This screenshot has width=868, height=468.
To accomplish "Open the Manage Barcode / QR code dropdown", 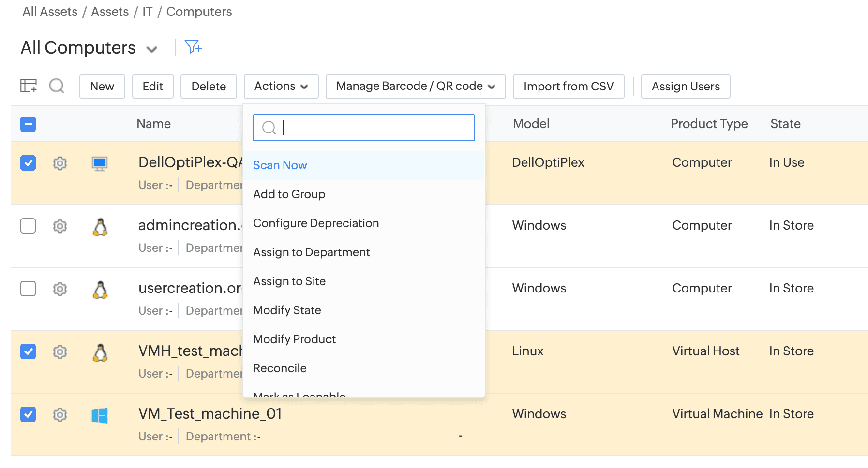I will [x=415, y=86].
